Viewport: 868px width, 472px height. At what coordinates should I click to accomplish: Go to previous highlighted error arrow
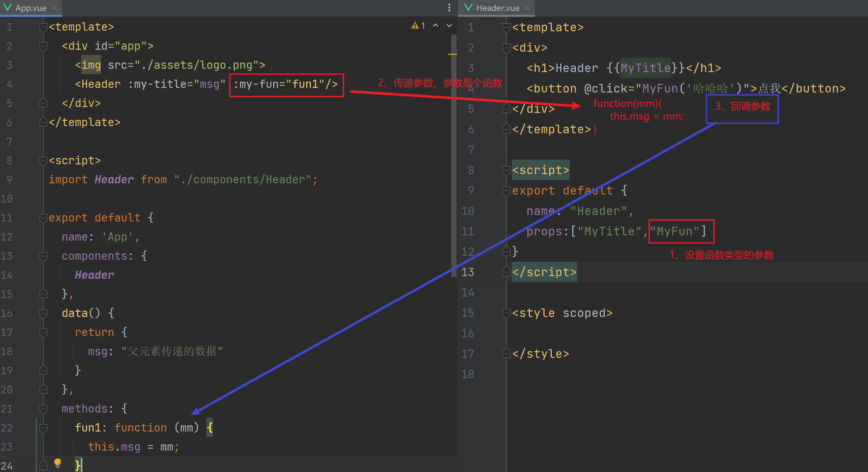click(x=435, y=26)
